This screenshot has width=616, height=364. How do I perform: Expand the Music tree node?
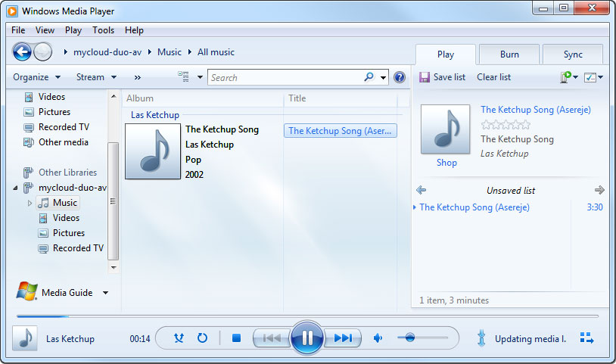(x=30, y=203)
